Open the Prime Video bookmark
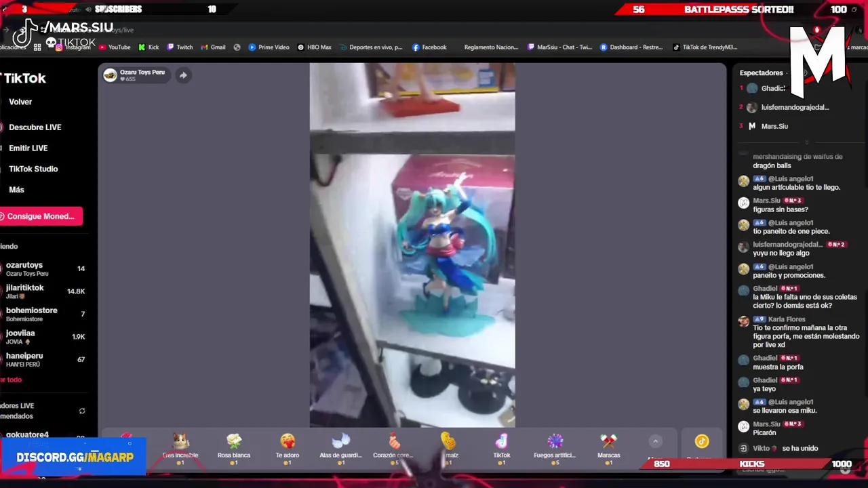 click(269, 47)
